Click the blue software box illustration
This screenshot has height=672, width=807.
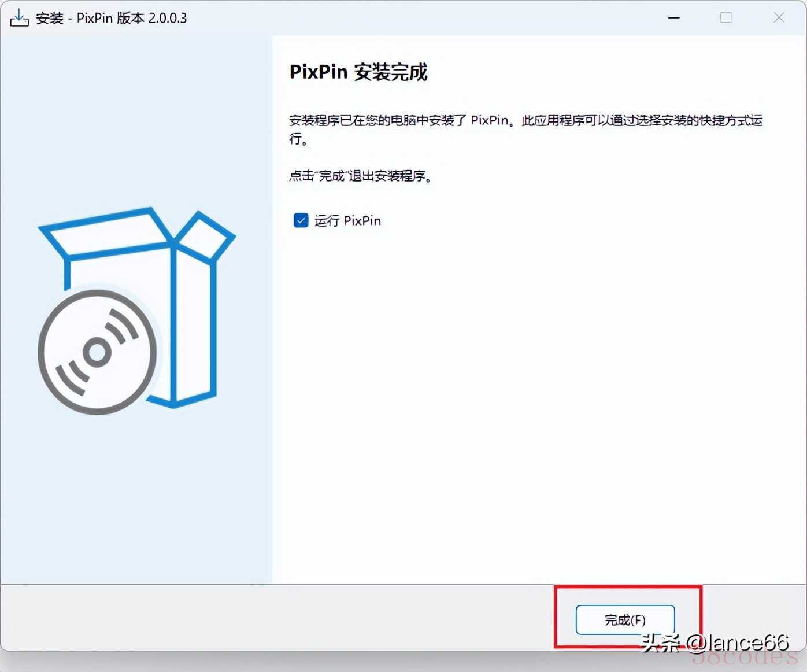[x=194, y=324]
